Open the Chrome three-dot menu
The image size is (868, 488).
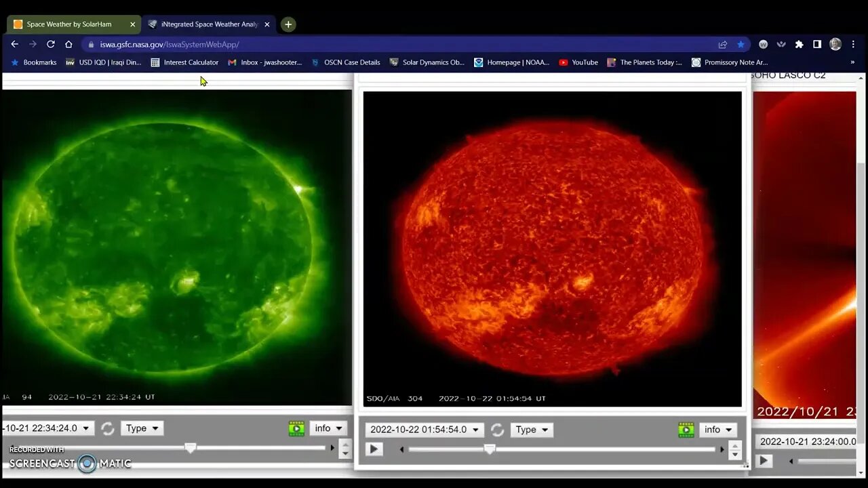(x=853, y=44)
